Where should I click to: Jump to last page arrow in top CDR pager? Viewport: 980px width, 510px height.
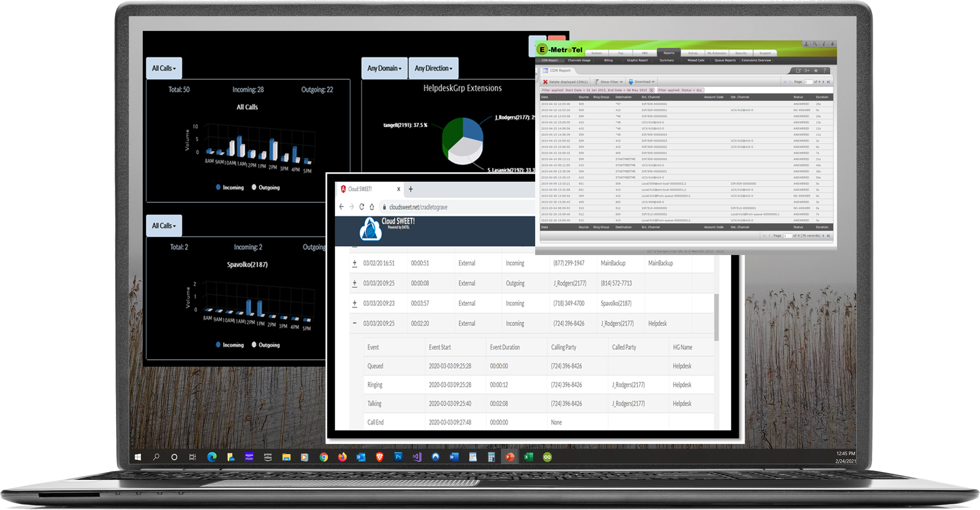point(828,82)
